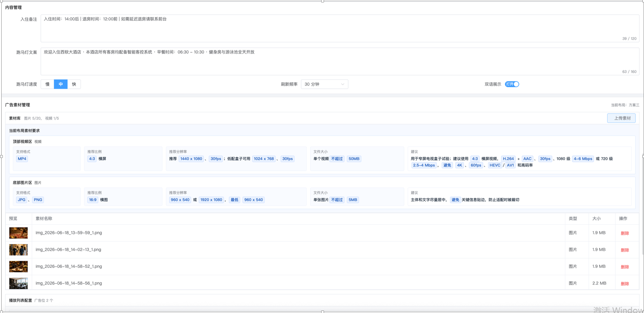
Task: Select file name img_2026-06-18_14-02-13_1.png
Action: (x=68, y=250)
